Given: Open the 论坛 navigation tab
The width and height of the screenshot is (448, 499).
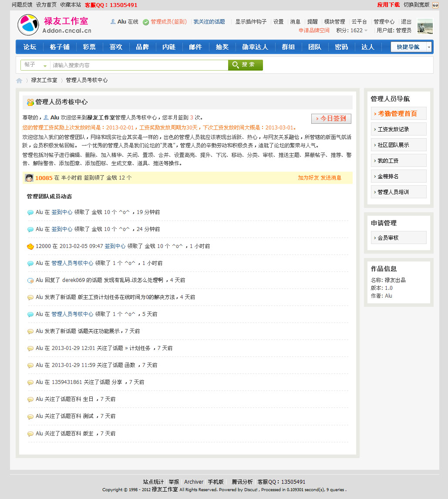Looking at the screenshot, I should click(x=30, y=47).
